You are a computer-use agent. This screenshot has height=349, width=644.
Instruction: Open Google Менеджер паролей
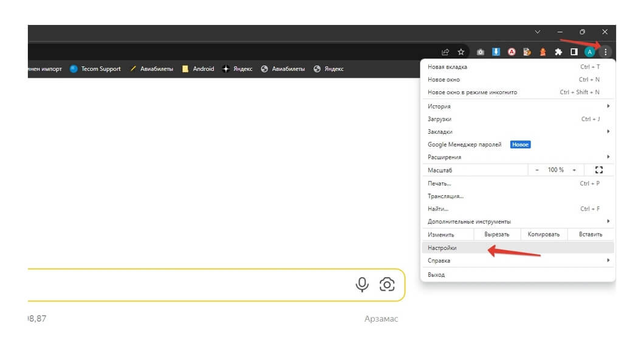(518, 144)
